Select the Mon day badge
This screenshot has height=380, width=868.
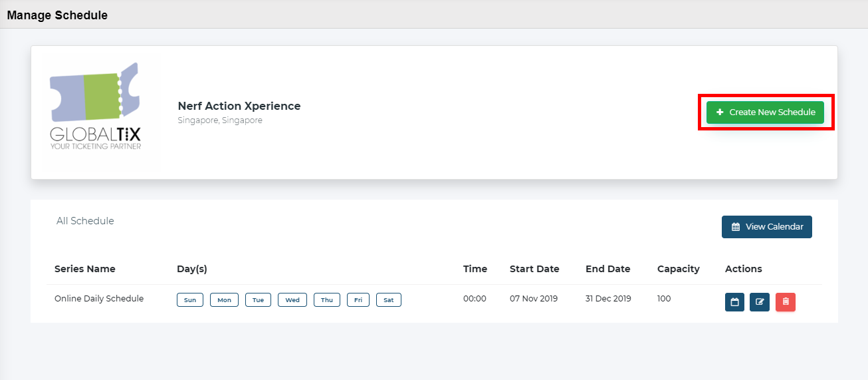pyautogui.click(x=224, y=300)
